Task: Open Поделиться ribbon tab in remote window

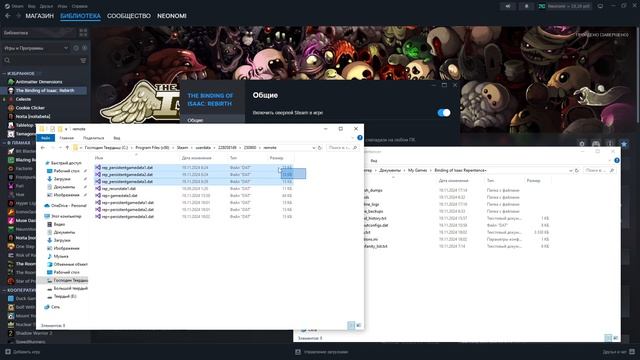Action: pos(93,138)
